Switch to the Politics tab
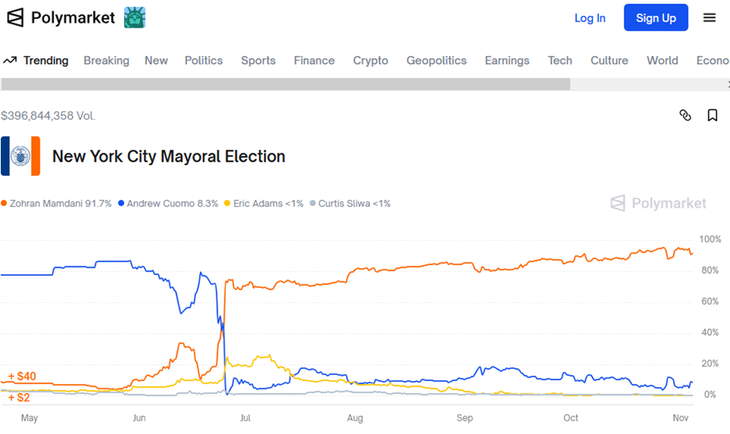Screen dimensions: 730x434 click(204, 60)
